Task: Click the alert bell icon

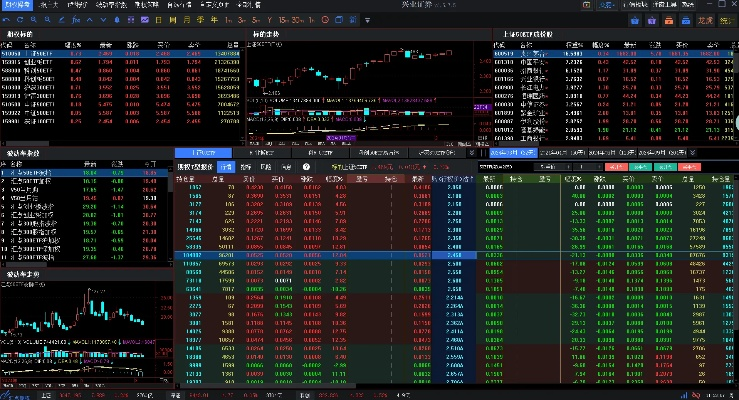Action: pos(117,20)
